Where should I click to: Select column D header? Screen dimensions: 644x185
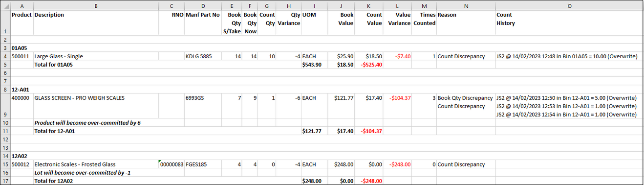tap(202, 5)
